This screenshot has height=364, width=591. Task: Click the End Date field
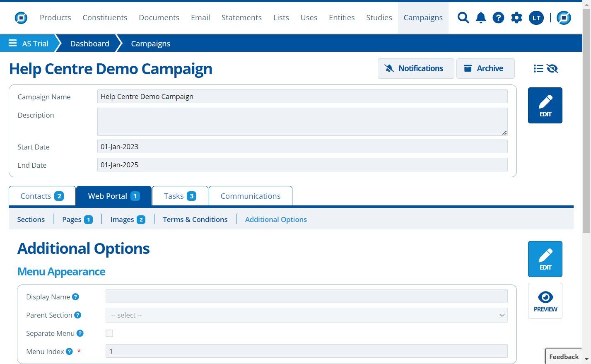[302, 165]
